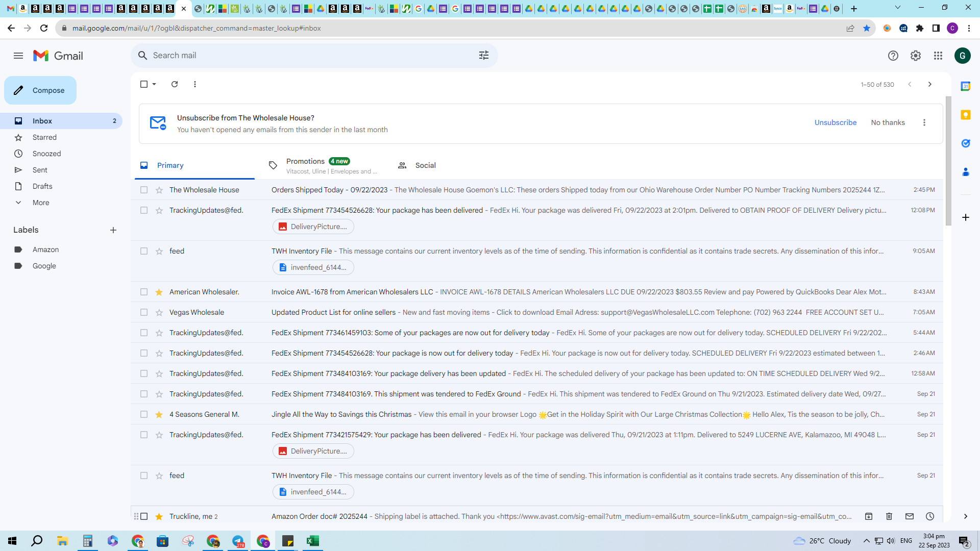Open Google Keep side panel
Viewport: 980px width, 551px height.
966,115
